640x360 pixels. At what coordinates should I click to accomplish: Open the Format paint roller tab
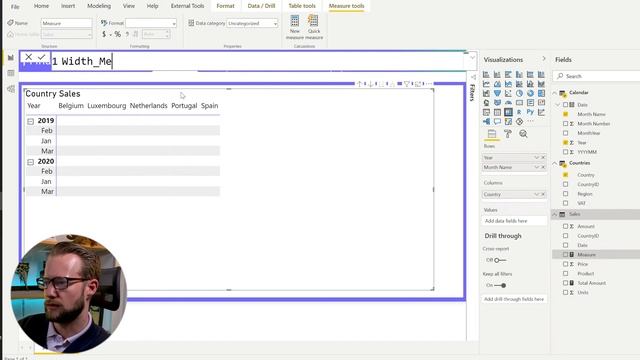tap(508, 134)
